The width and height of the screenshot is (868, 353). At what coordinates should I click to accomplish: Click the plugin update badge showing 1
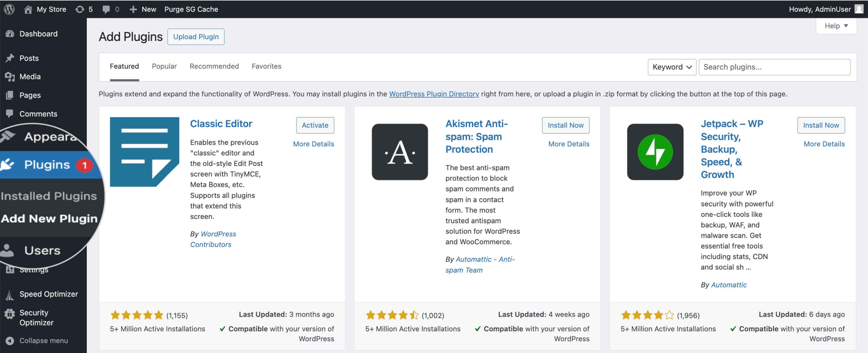pos(84,165)
